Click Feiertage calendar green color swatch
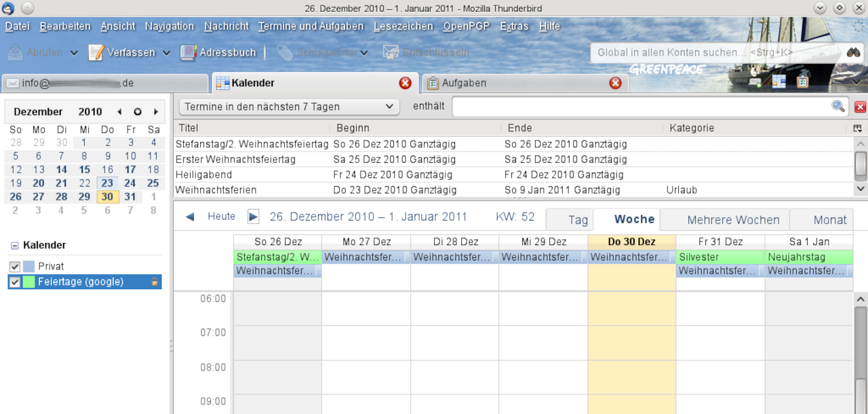The image size is (868, 414). click(28, 282)
